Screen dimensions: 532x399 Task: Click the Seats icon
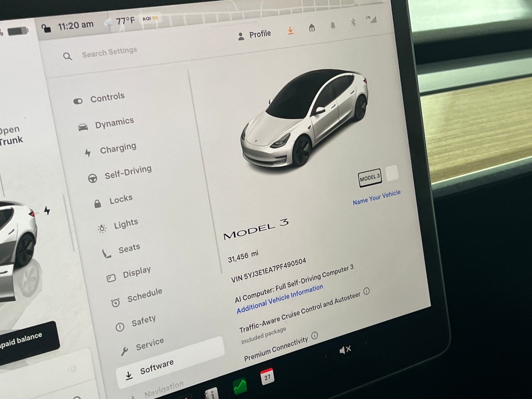click(106, 254)
